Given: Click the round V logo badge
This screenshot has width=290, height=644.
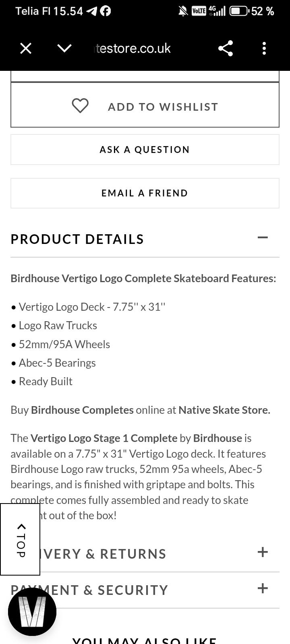Looking at the screenshot, I should 32,612.
